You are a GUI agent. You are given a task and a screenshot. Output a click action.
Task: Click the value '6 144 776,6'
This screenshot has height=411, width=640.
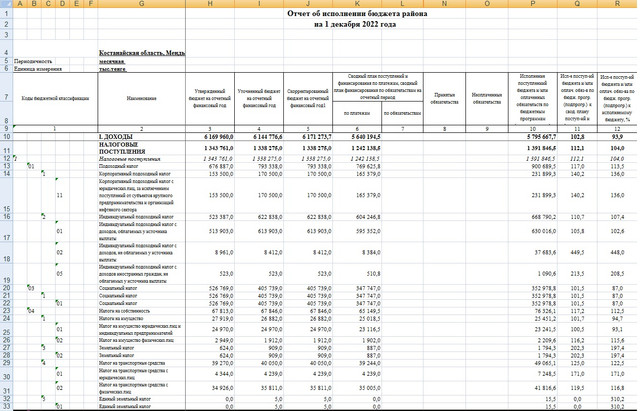[x=267, y=136]
